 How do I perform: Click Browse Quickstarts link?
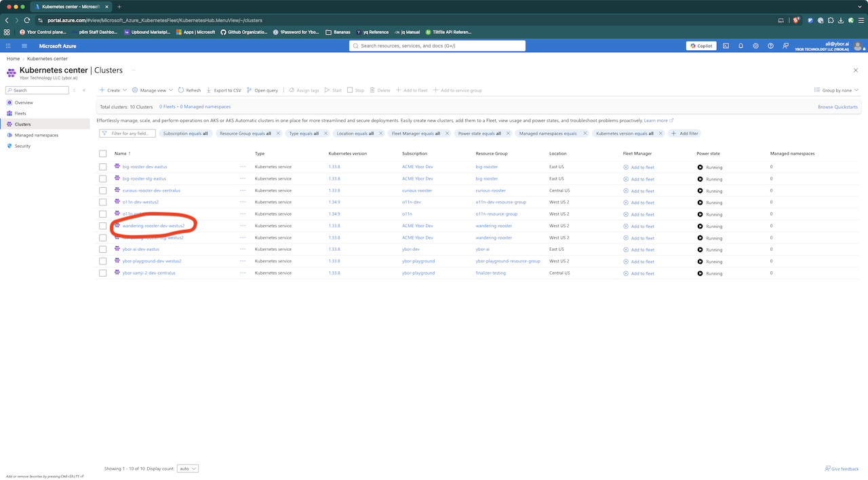coord(837,107)
